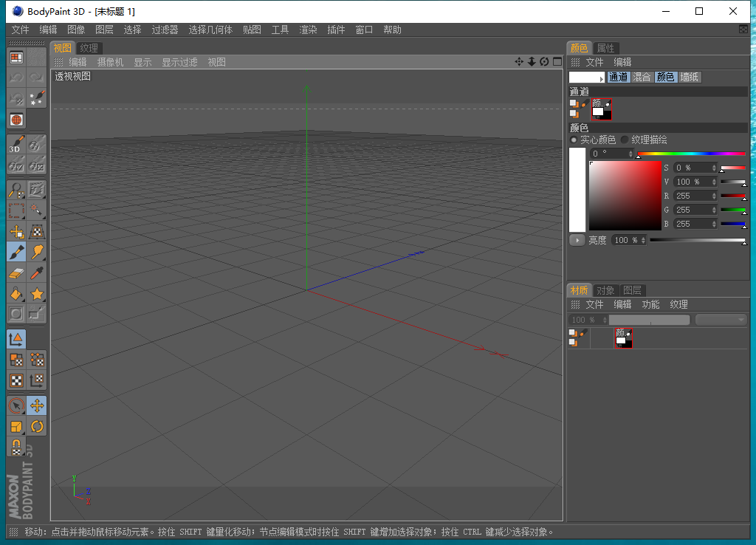This screenshot has height=545, width=756.
Task: Select the Rotate tool icon
Action: click(37, 427)
